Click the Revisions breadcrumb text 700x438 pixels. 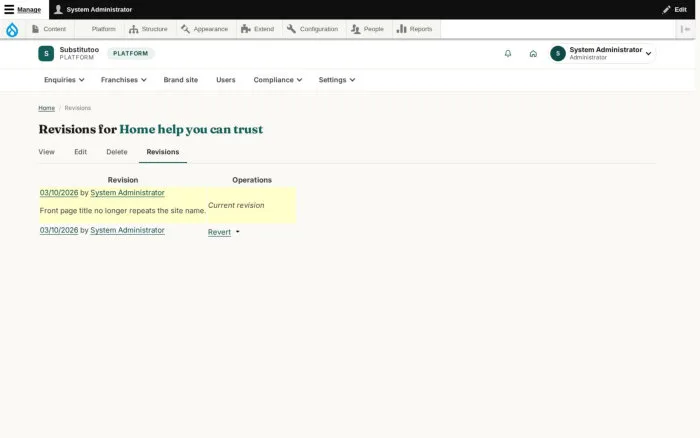coord(78,108)
